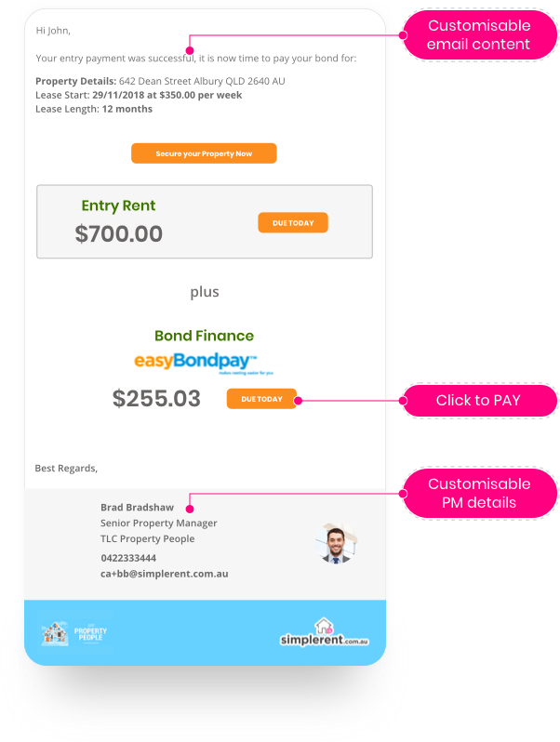This screenshot has height=742, width=560.
Task: Click the Bond Finance heading
Action: (204, 336)
